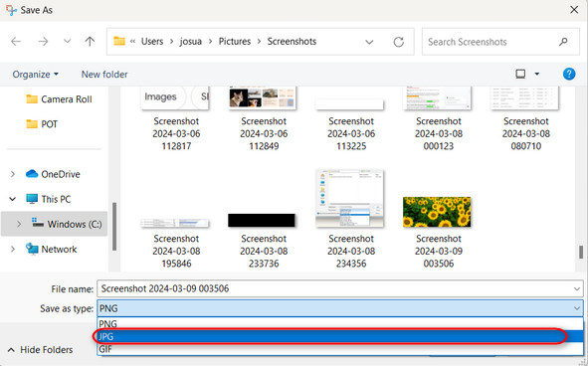588x366 pixels.
Task: Navigate to Pictures in the breadcrumb
Action: coord(235,42)
